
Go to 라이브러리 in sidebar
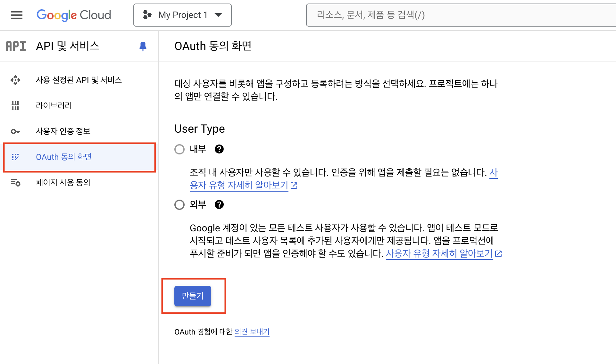54,105
